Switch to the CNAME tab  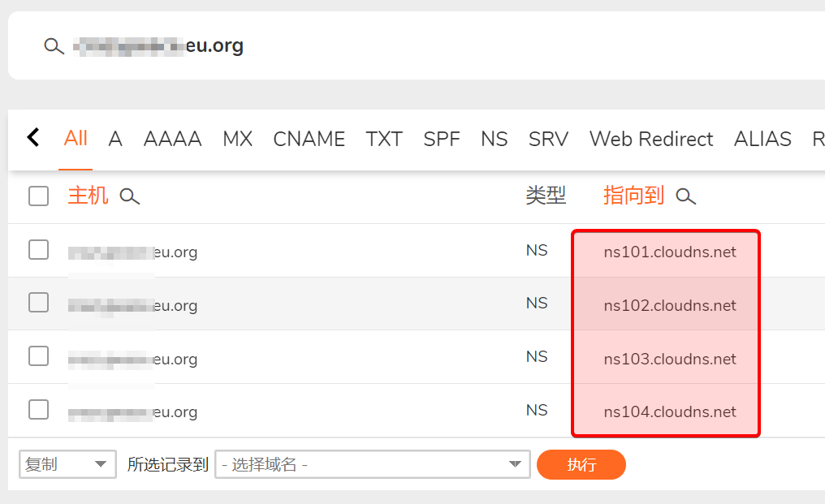pyautogui.click(x=309, y=139)
